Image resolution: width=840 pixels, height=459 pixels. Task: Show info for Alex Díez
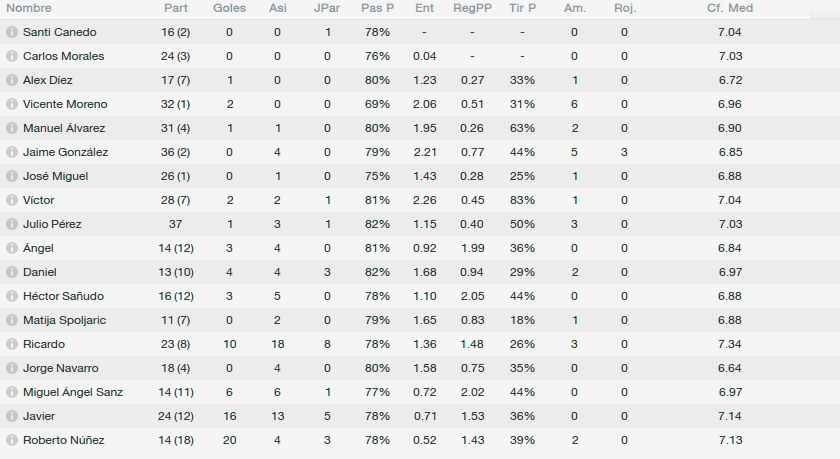point(12,80)
